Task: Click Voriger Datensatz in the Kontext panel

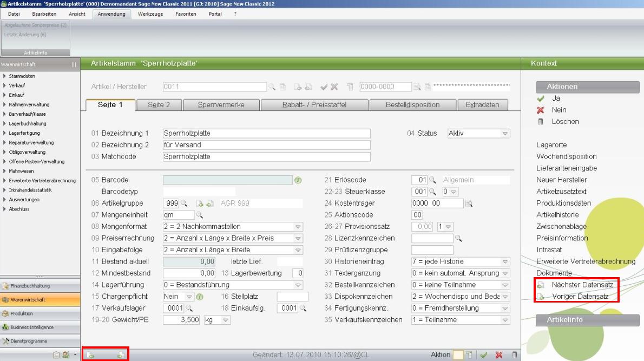Action: tap(580, 296)
